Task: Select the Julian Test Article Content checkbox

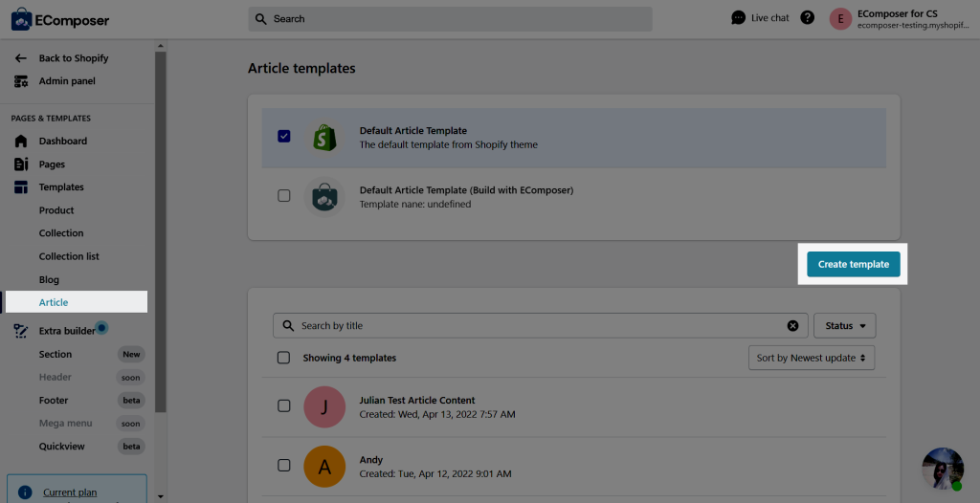Action: (x=283, y=405)
